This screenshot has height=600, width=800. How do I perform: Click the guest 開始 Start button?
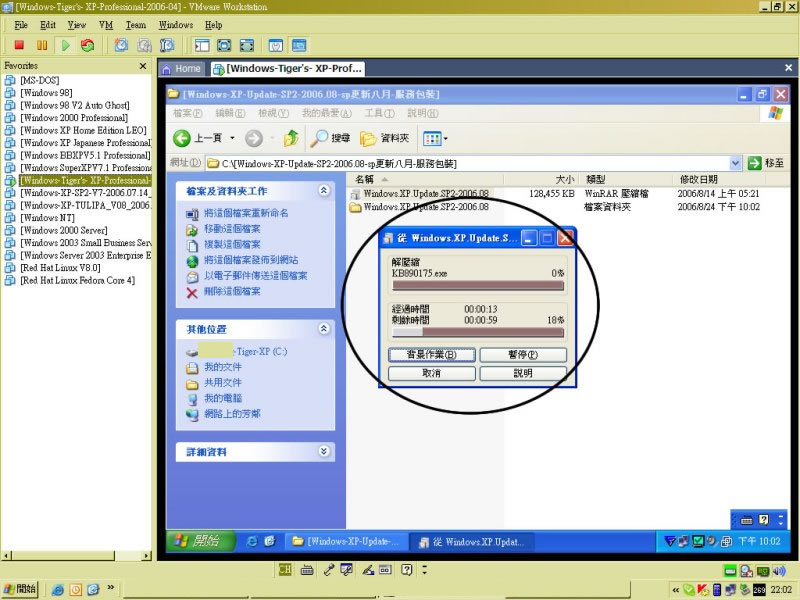(x=200, y=541)
